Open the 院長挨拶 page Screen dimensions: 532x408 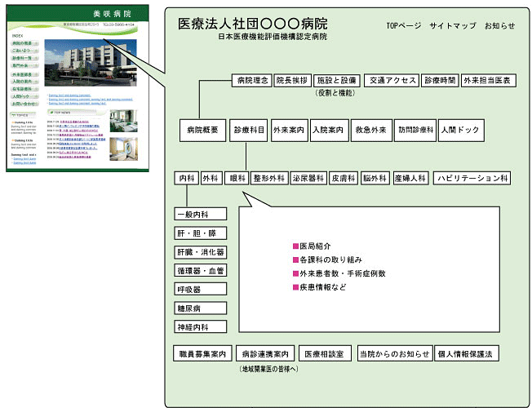point(292,81)
